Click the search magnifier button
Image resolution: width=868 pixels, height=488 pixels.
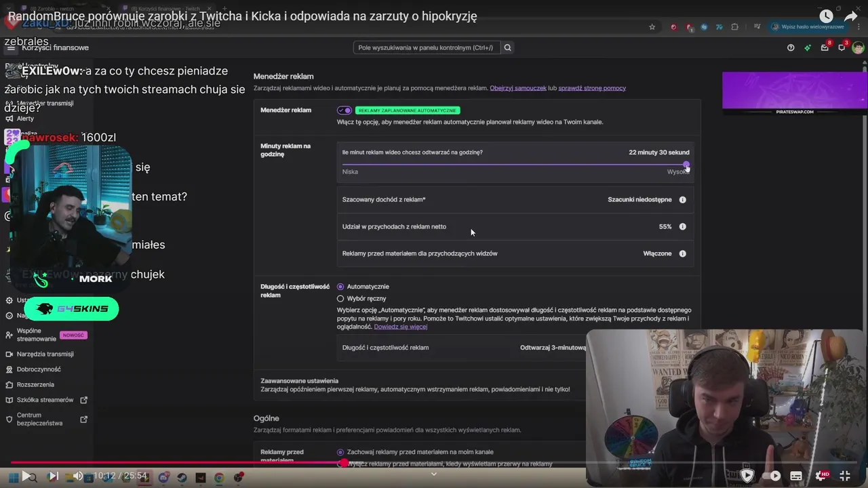click(507, 47)
